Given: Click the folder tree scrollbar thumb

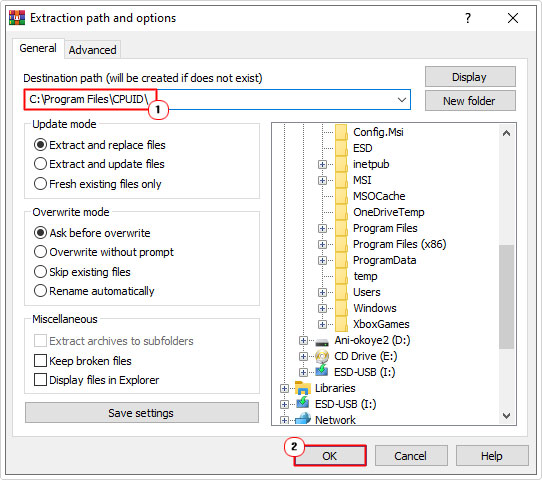Looking at the screenshot, I should click(506, 297).
